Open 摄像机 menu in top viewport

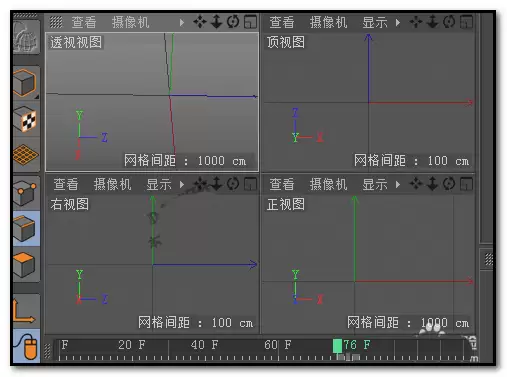(x=328, y=22)
